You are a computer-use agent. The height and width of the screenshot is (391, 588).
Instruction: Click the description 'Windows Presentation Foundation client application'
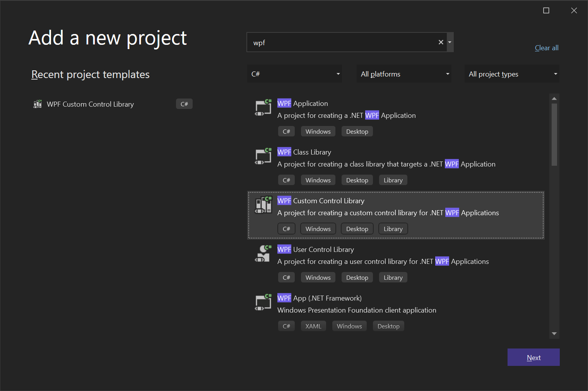point(357,310)
